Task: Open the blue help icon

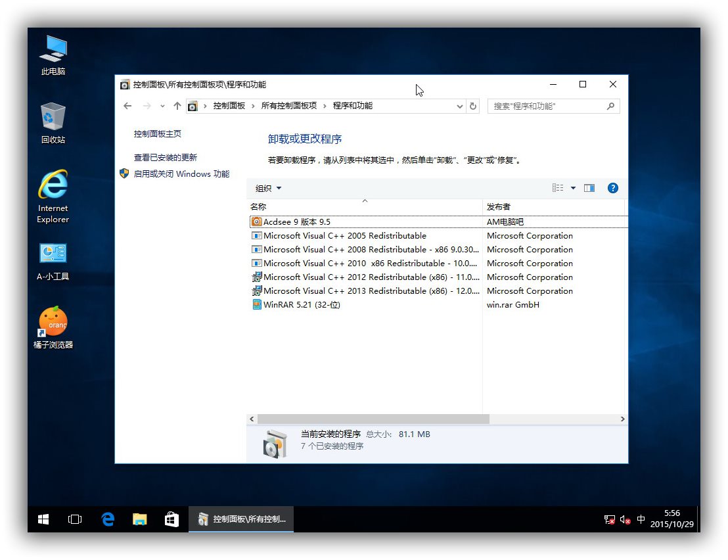Action: pyautogui.click(x=613, y=187)
